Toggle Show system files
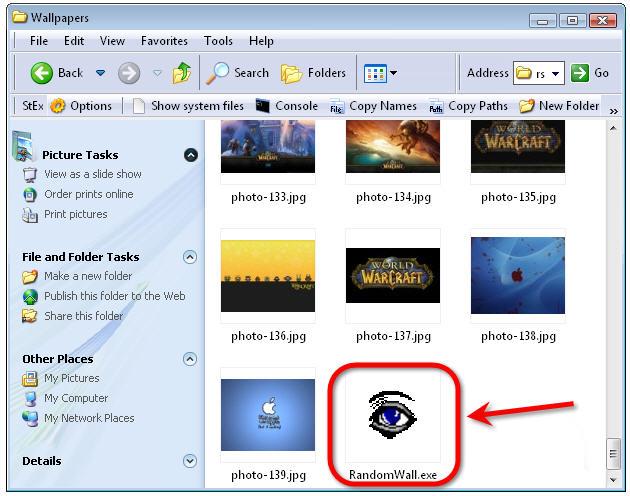630x496 pixels. [x=188, y=106]
